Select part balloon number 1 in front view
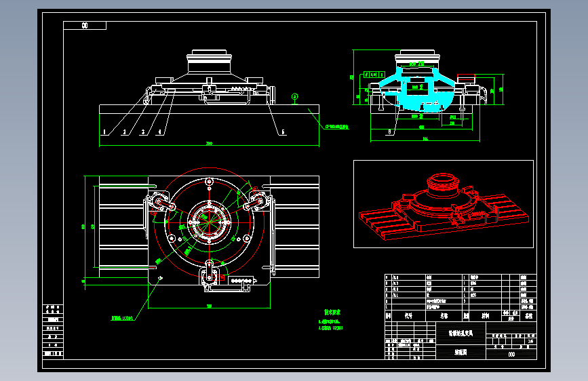The height and width of the screenshot is (381, 588). point(104,132)
